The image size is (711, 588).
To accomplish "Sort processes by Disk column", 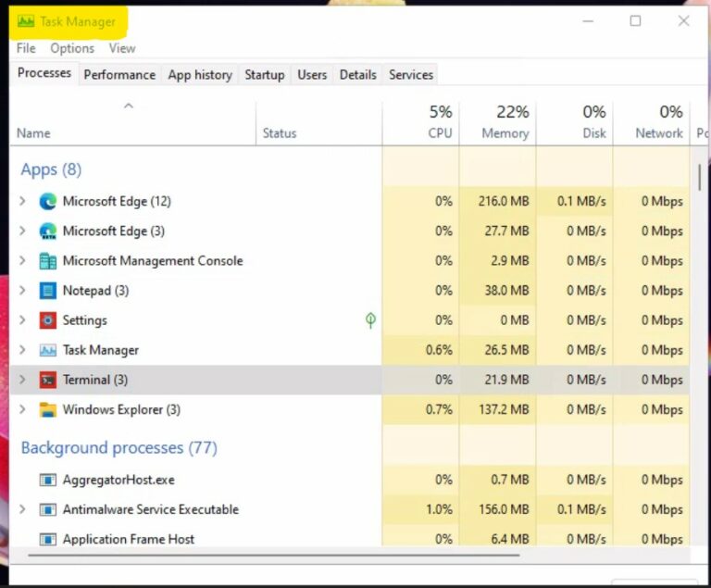I will [575, 123].
